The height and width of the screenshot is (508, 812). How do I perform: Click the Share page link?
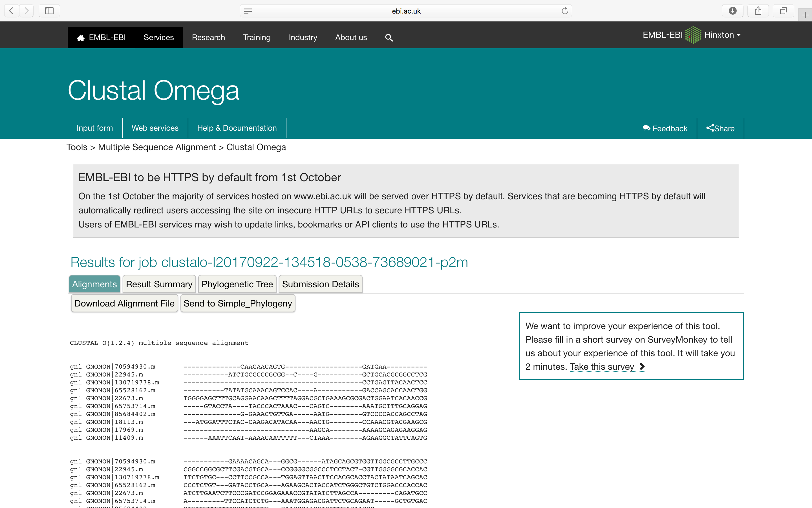coord(720,128)
